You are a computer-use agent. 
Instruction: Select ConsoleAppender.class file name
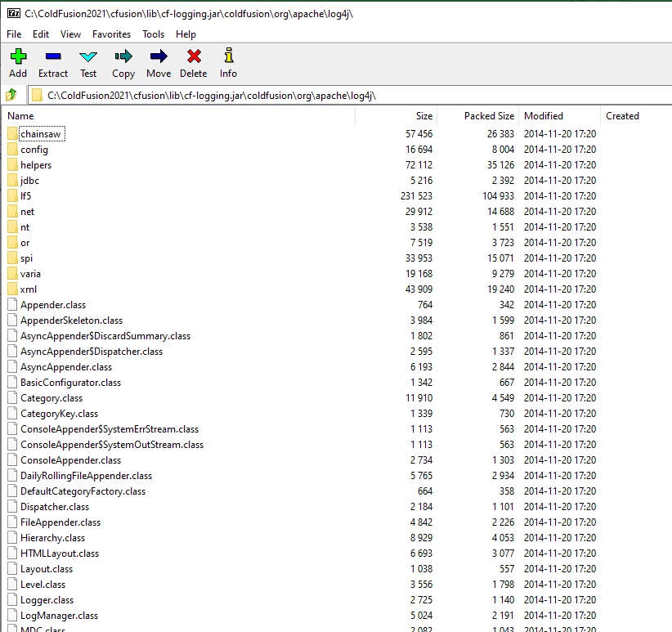(x=70, y=460)
